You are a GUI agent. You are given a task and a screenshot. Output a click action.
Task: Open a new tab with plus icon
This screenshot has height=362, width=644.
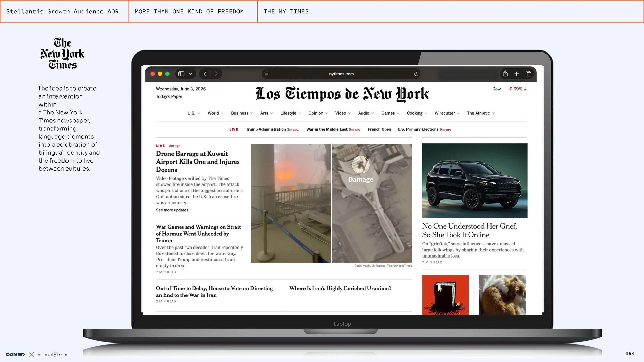click(516, 74)
